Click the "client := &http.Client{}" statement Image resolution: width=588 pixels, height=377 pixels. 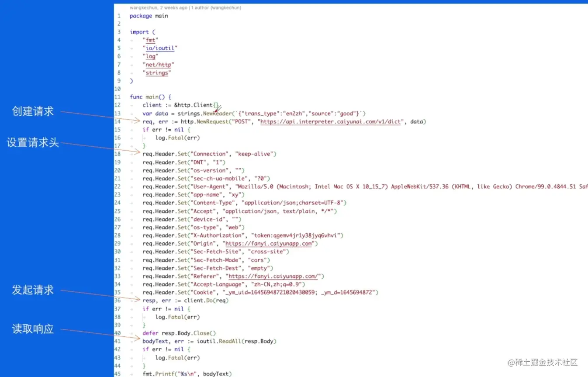[x=180, y=105]
